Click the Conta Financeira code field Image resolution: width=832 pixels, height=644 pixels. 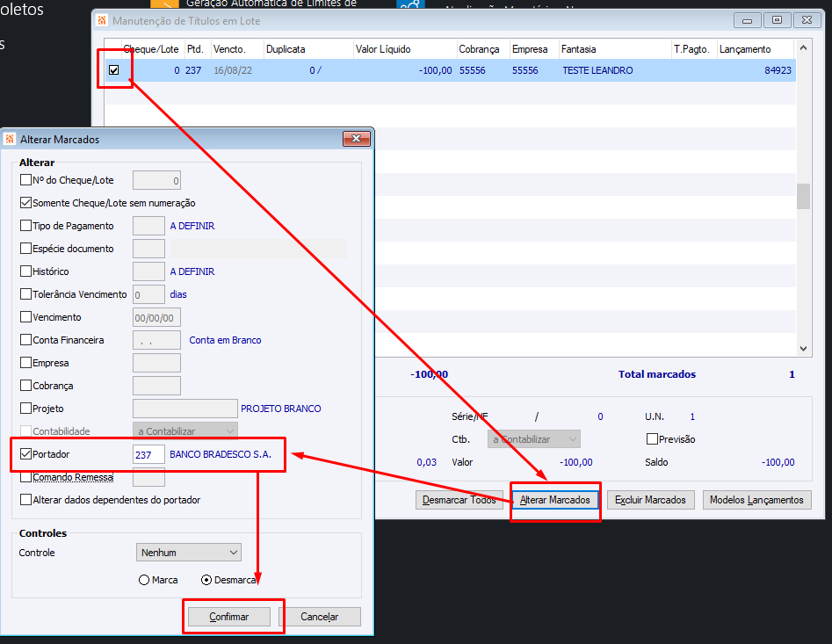(x=156, y=340)
